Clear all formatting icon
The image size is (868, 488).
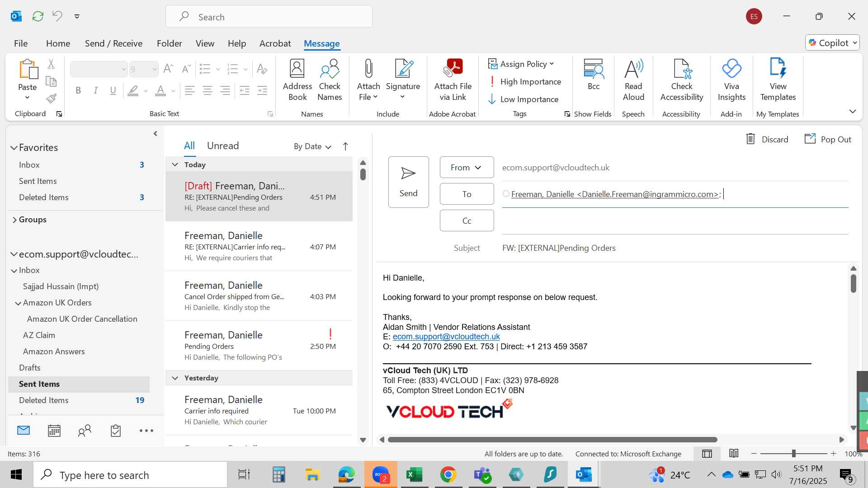click(262, 69)
